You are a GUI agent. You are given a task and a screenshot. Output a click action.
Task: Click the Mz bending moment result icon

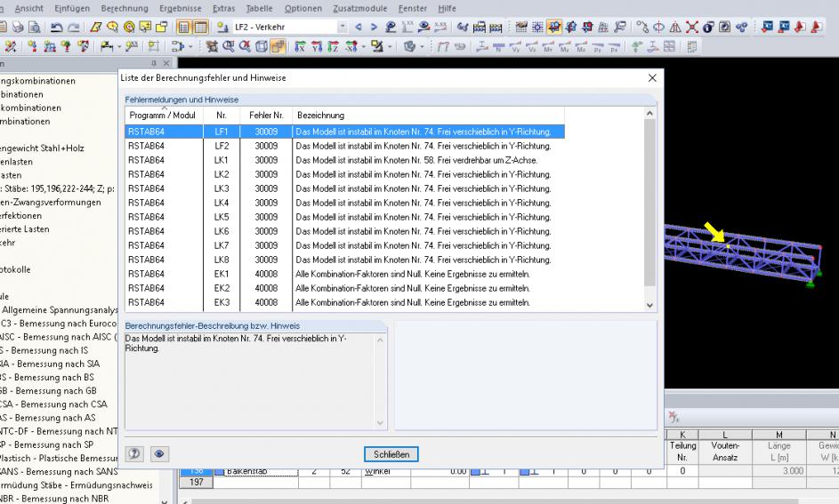pos(581,47)
